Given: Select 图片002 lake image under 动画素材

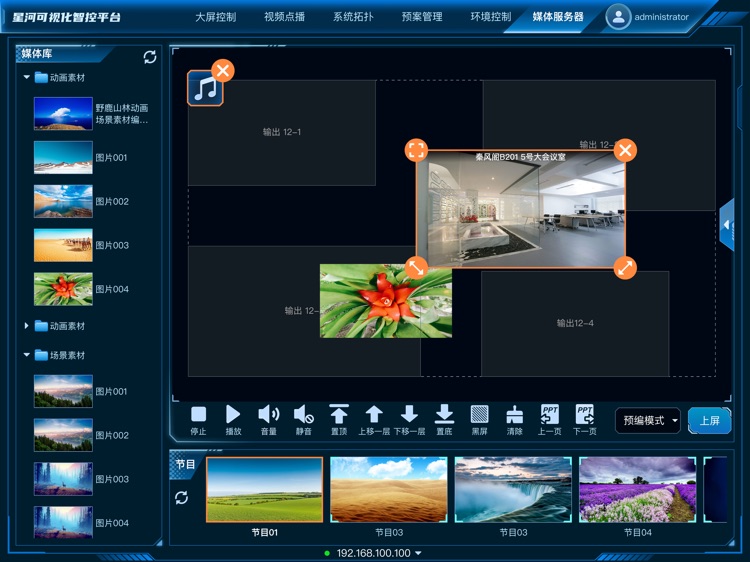Looking at the screenshot, I should (63, 201).
